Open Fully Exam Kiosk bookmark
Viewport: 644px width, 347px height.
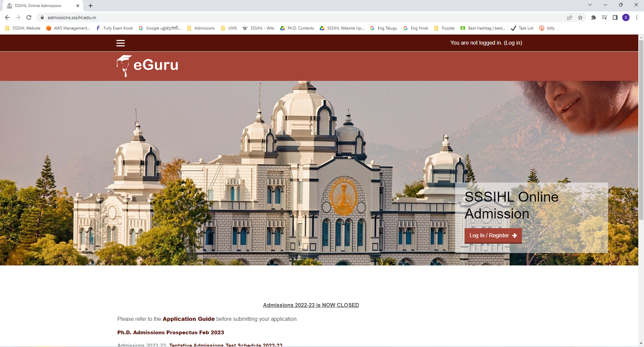tap(115, 28)
